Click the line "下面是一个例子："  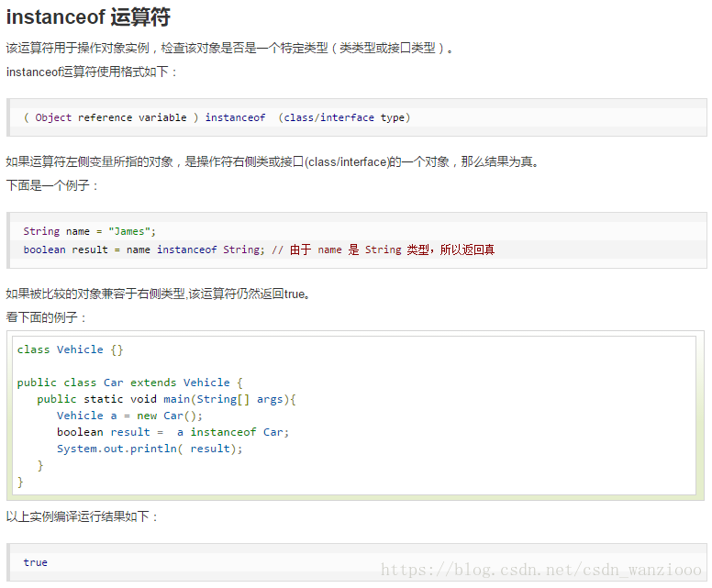point(52,185)
